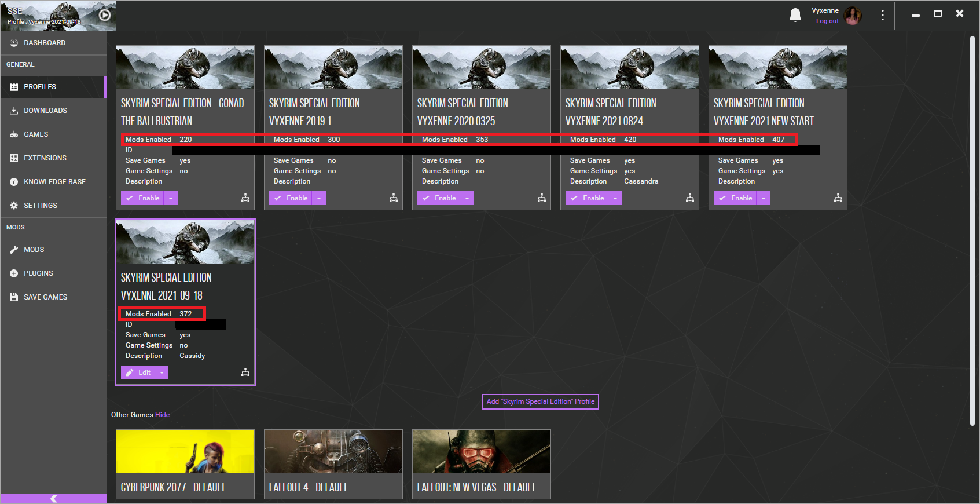Expand Edit dropdown for Vyxenne 2021-09-18
Viewport: 980px width, 504px height.
162,372
